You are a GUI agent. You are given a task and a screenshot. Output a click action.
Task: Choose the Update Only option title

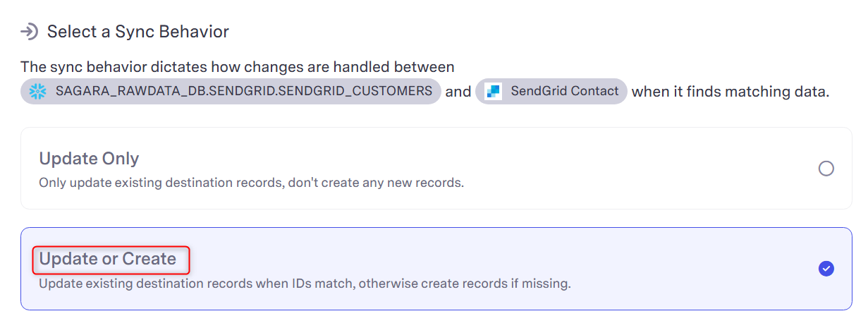89,158
